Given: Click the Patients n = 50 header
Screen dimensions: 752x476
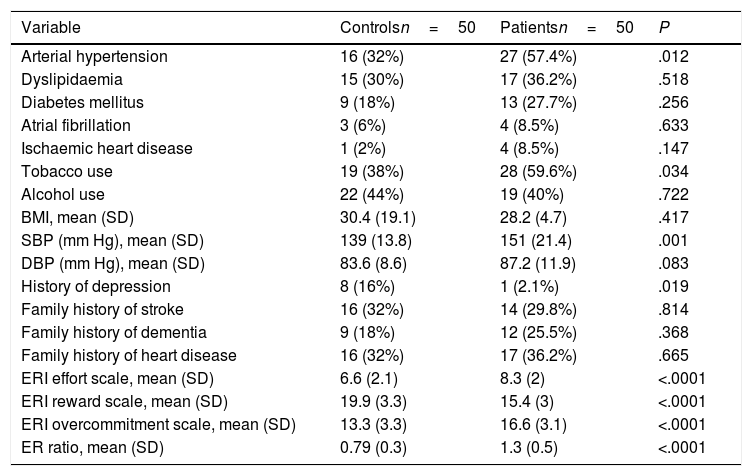Looking at the screenshot, I should pos(566,28).
